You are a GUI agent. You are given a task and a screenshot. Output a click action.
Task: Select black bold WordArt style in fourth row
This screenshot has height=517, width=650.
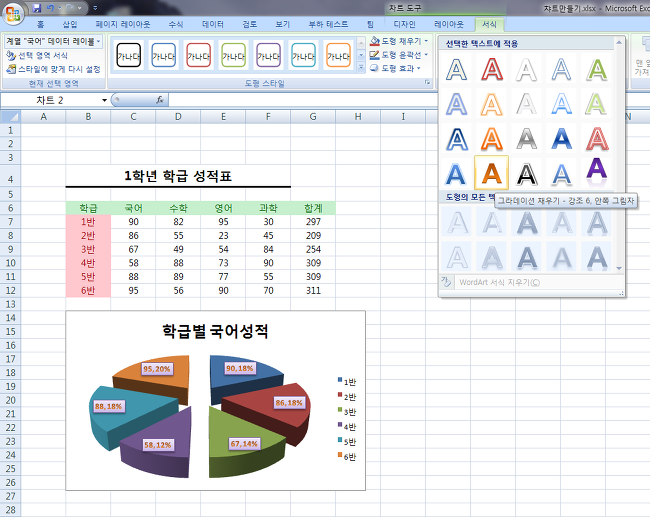coord(526,173)
